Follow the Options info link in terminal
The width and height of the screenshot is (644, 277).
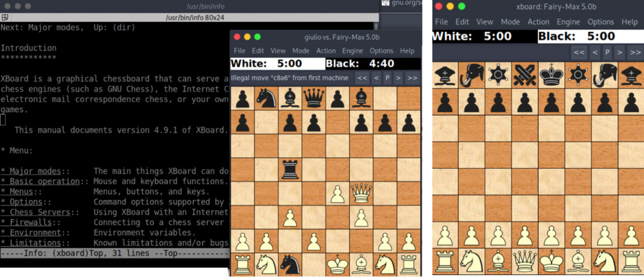pyautogui.click(x=26, y=202)
